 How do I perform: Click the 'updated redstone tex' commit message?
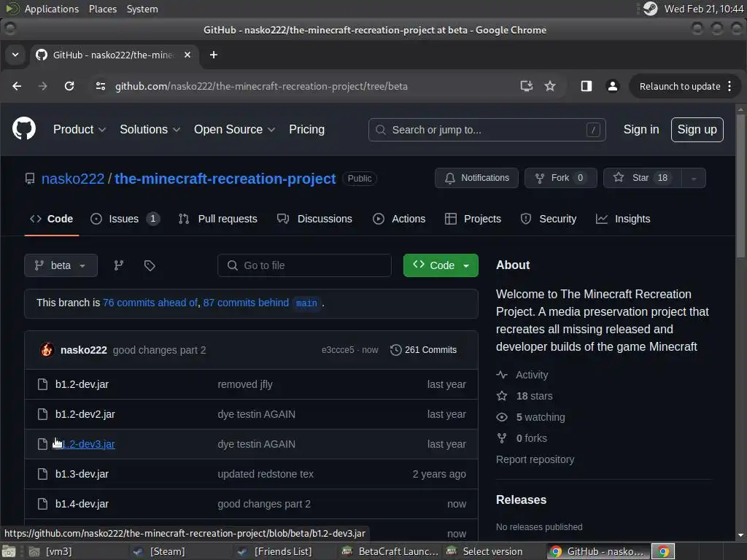click(x=266, y=474)
